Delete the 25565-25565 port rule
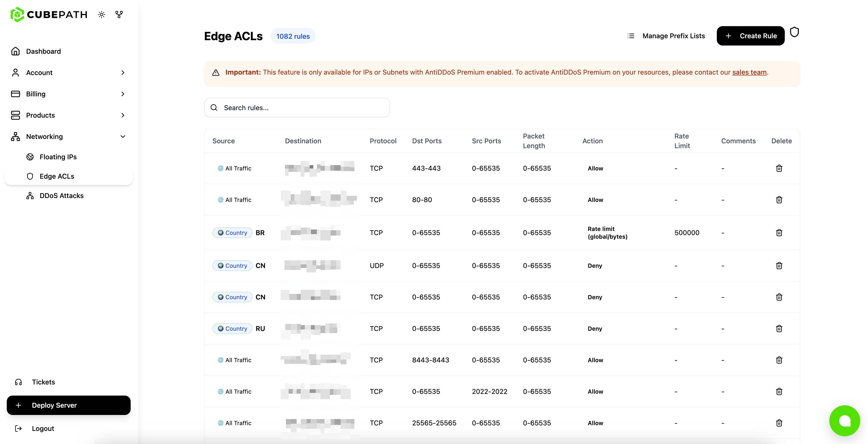The height and width of the screenshot is (444, 868). pos(779,423)
